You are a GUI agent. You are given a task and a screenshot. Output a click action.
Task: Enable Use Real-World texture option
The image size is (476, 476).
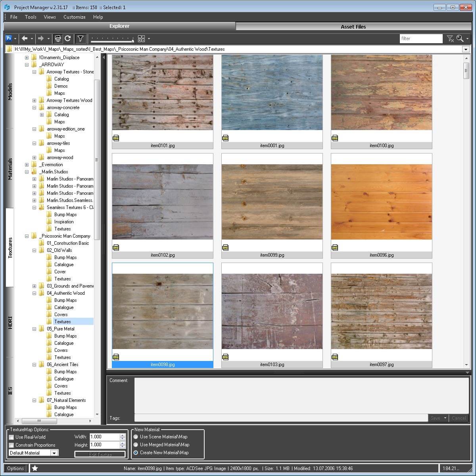pos(11,437)
